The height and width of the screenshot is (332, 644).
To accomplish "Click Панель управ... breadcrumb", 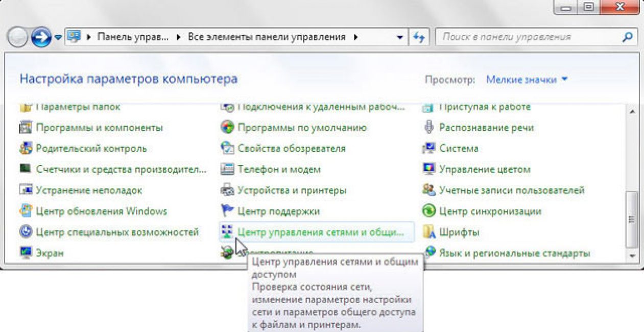I will 133,37.
